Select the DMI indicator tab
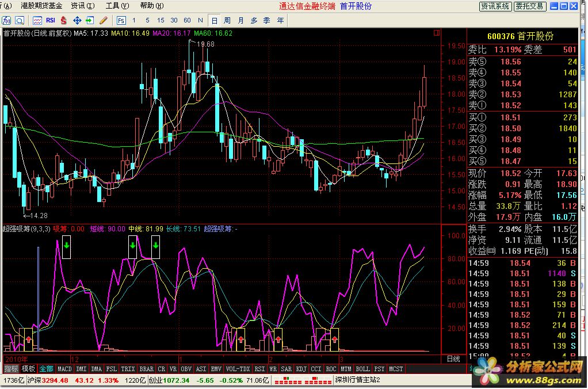 81,369
